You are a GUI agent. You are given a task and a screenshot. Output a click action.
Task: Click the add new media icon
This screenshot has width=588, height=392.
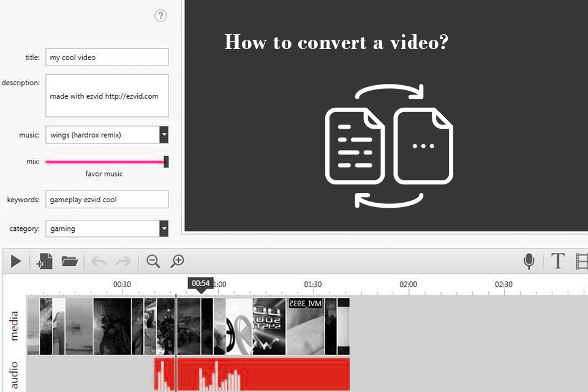[x=43, y=261]
